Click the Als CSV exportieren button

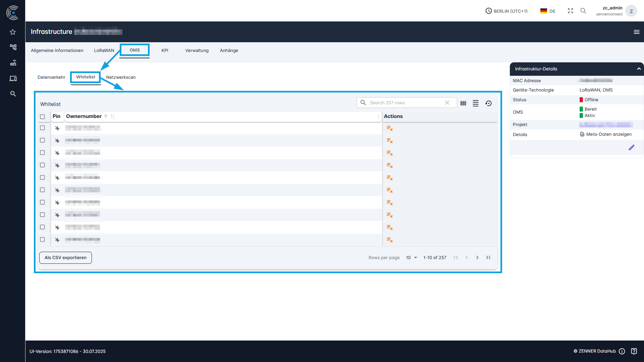[65, 257]
